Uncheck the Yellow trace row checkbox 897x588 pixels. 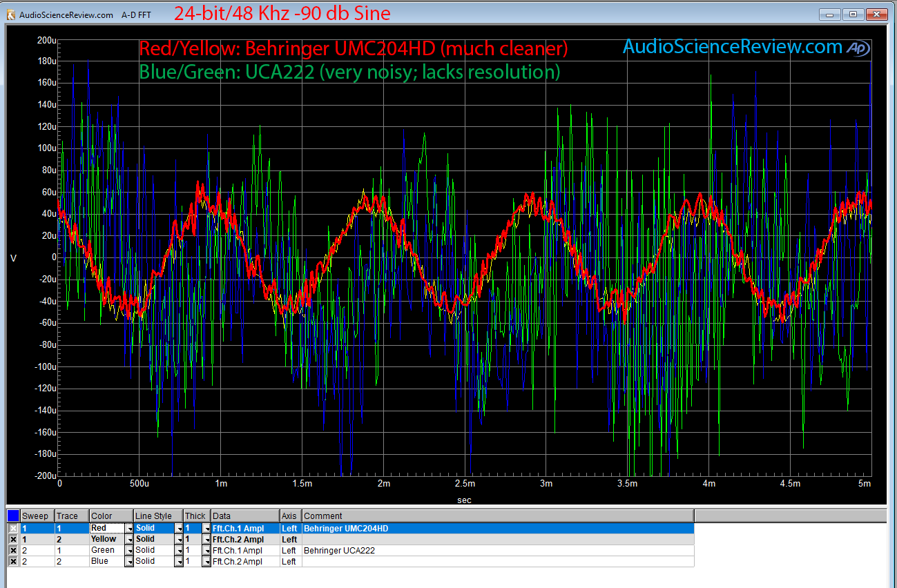[13, 539]
